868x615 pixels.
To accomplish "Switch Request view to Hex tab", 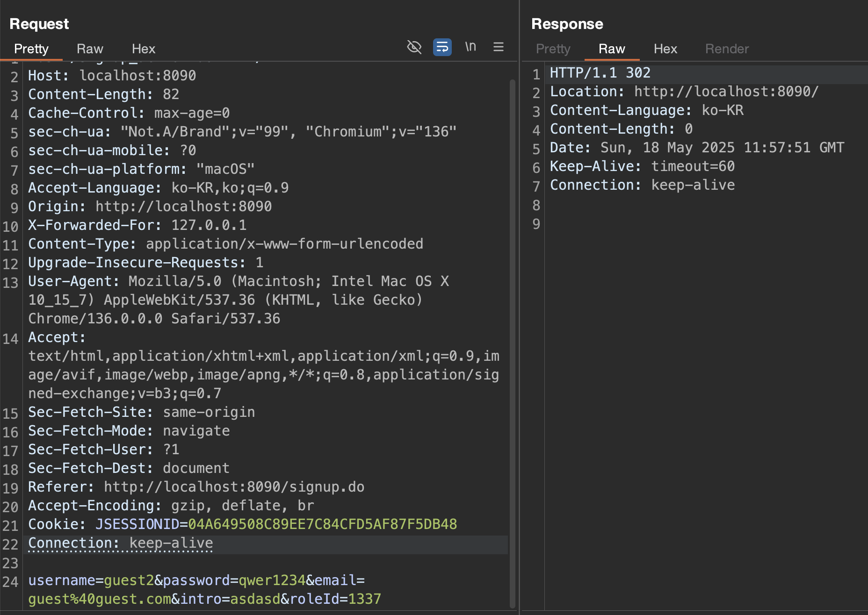I will tap(144, 49).
